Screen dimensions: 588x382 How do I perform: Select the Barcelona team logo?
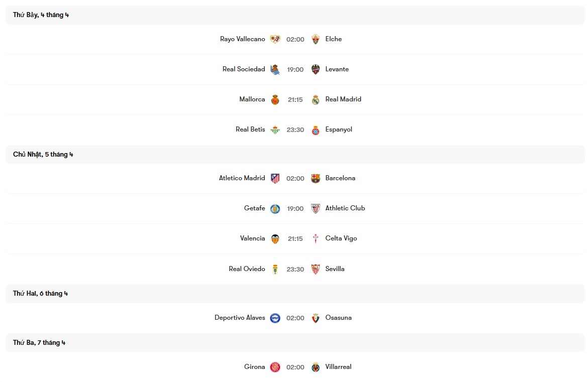pyautogui.click(x=315, y=178)
